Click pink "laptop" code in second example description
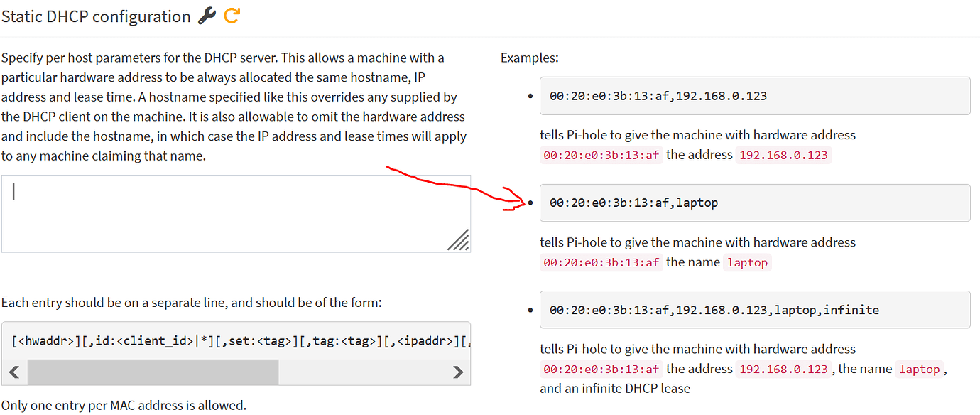 tap(747, 262)
